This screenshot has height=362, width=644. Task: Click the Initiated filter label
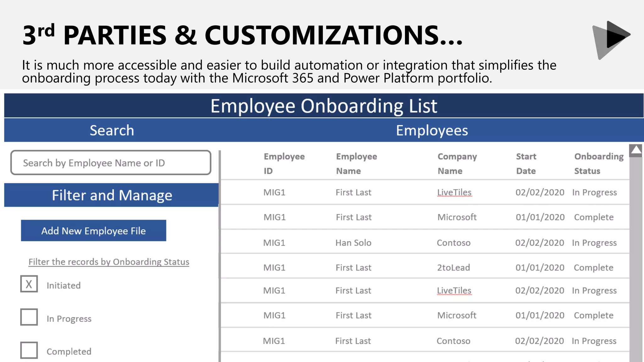tap(64, 285)
